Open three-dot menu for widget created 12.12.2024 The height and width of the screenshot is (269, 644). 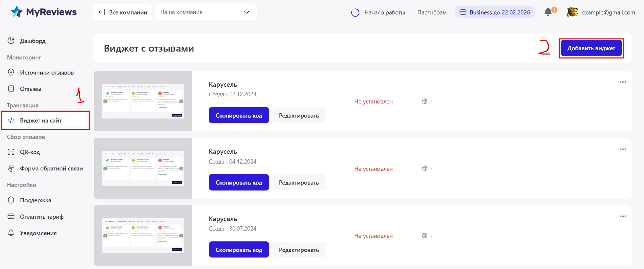tap(623, 82)
